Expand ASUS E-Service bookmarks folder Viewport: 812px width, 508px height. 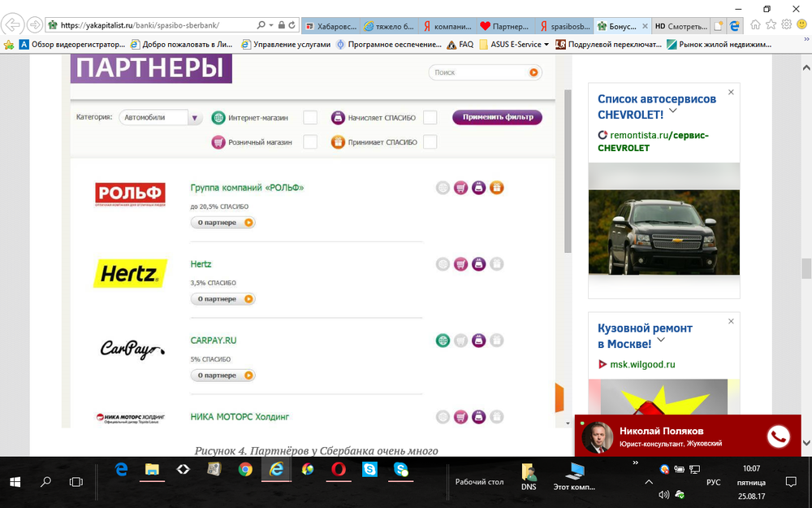pyautogui.click(x=516, y=45)
